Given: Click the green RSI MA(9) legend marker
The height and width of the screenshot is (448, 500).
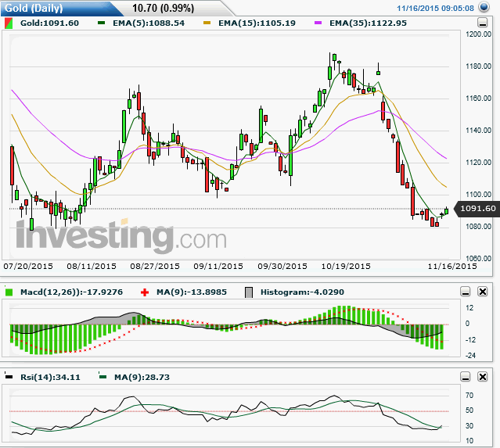Looking at the screenshot, I should (x=103, y=376).
